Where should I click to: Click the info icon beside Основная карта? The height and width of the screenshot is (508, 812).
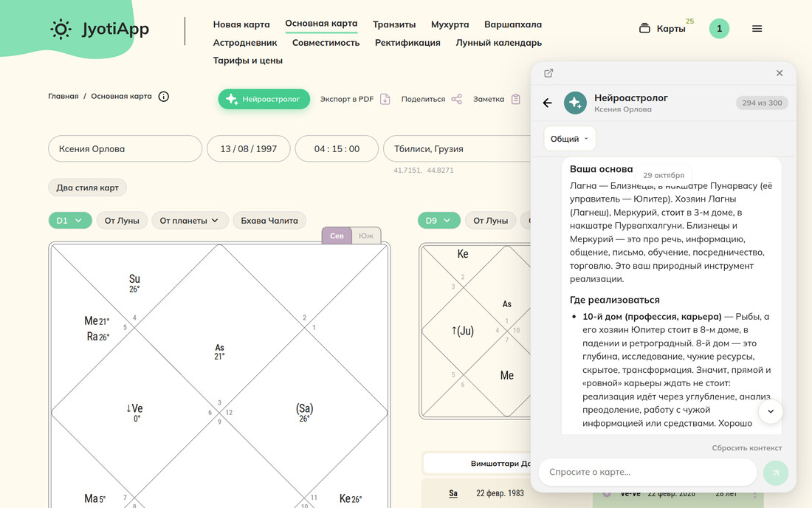(164, 96)
